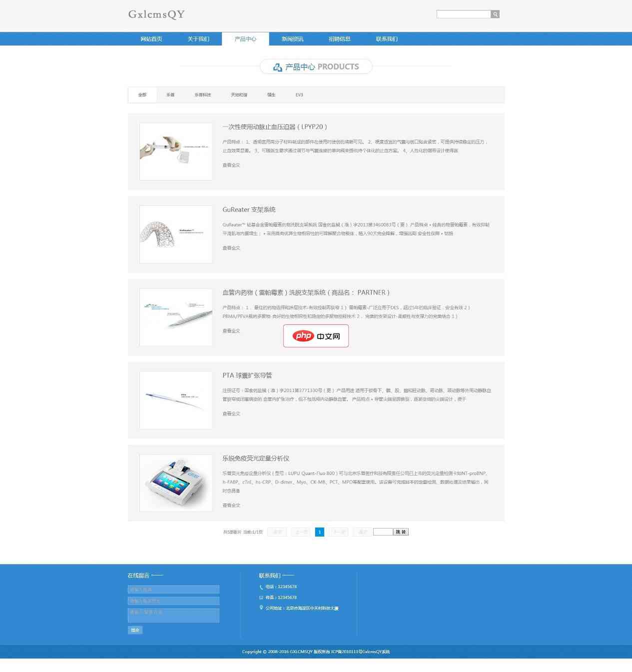Image resolution: width=632 pixels, height=672 pixels.
Task: Select the EV3 category tab
Action: [299, 95]
